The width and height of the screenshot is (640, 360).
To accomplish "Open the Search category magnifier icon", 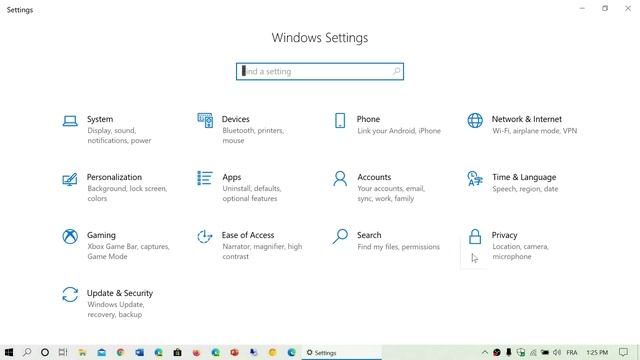I will pyautogui.click(x=340, y=236).
